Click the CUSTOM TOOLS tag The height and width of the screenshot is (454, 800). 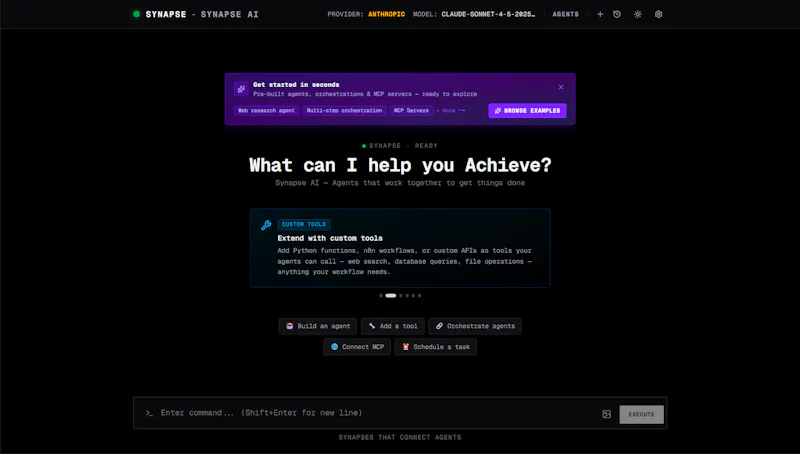coord(304,224)
